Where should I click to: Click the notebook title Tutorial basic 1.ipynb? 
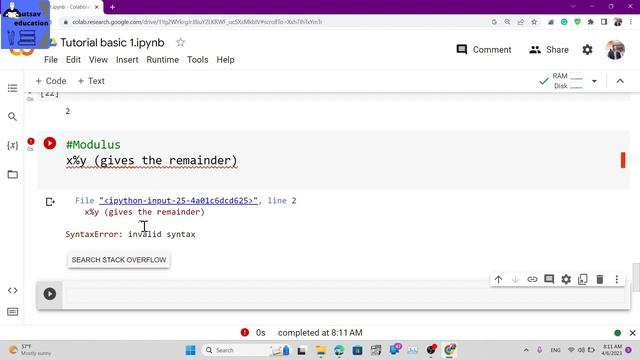click(112, 42)
